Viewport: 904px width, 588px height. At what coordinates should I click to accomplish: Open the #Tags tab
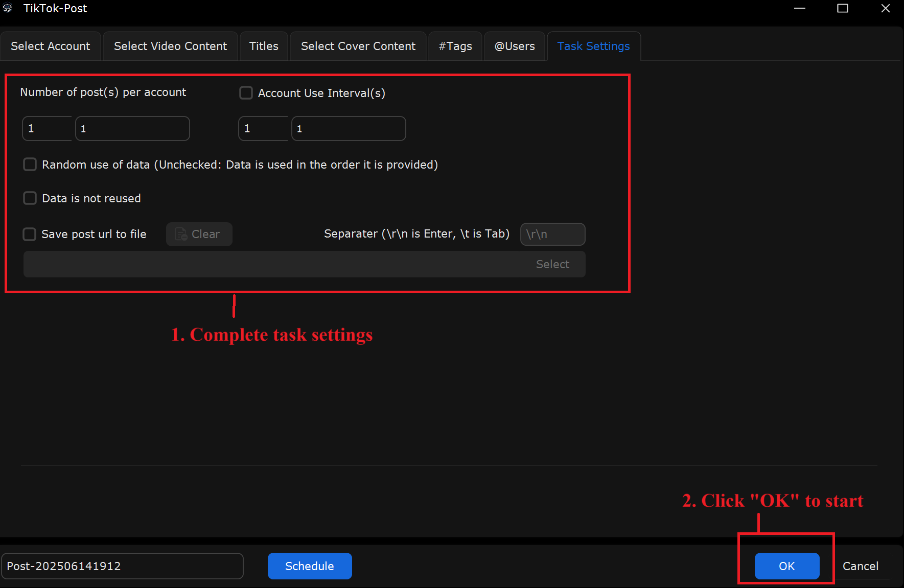[455, 46]
